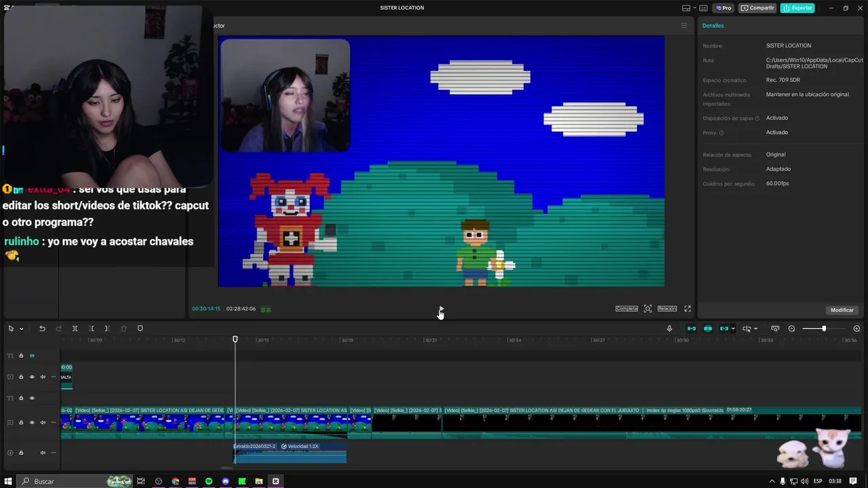
Task: Open more options for SALTA overlay track
Action: tap(54, 377)
